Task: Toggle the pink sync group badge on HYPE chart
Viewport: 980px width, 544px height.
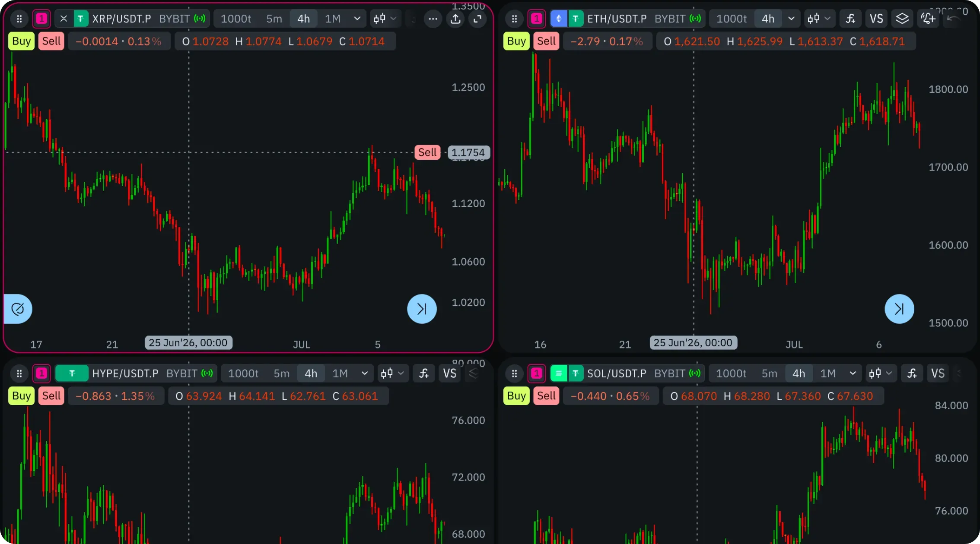Action: point(41,373)
